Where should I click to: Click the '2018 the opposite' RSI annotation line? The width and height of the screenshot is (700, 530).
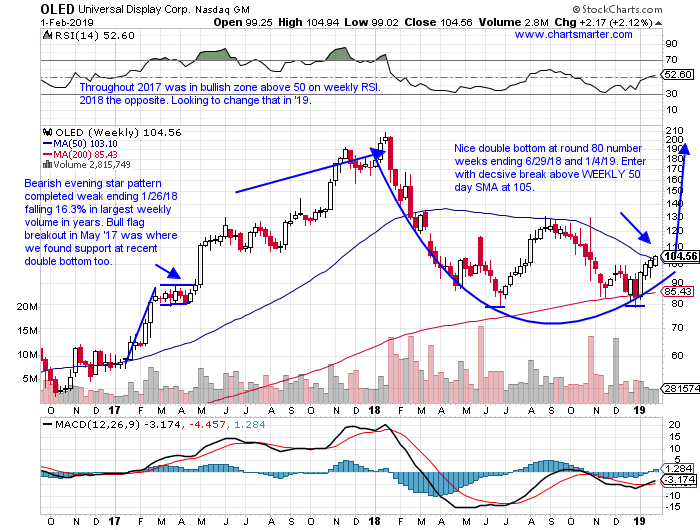pos(195,100)
